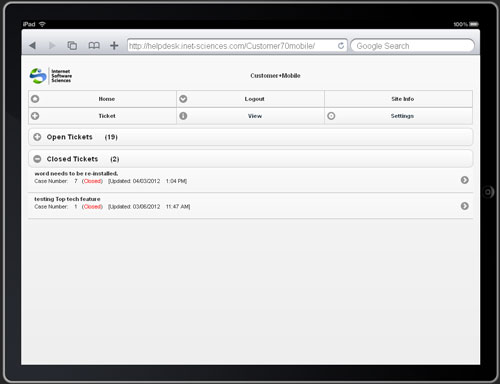Open the bookmarks book icon

click(x=94, y=45)
